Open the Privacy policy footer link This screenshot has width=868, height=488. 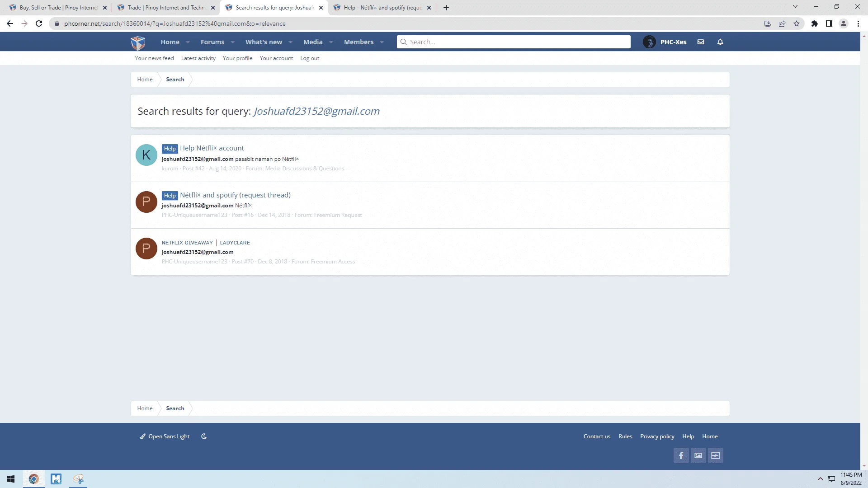(657, 436)
